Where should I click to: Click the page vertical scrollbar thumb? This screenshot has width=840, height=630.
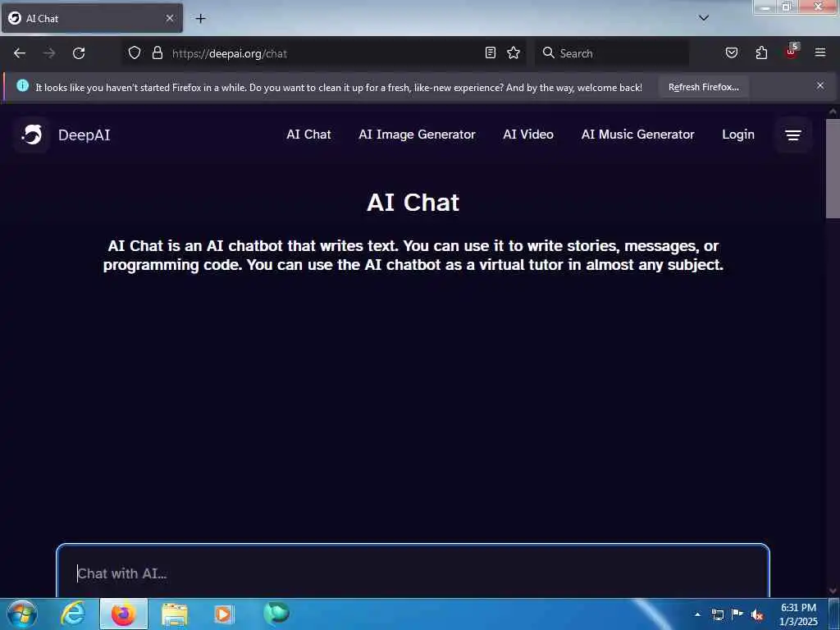point(833,168)
